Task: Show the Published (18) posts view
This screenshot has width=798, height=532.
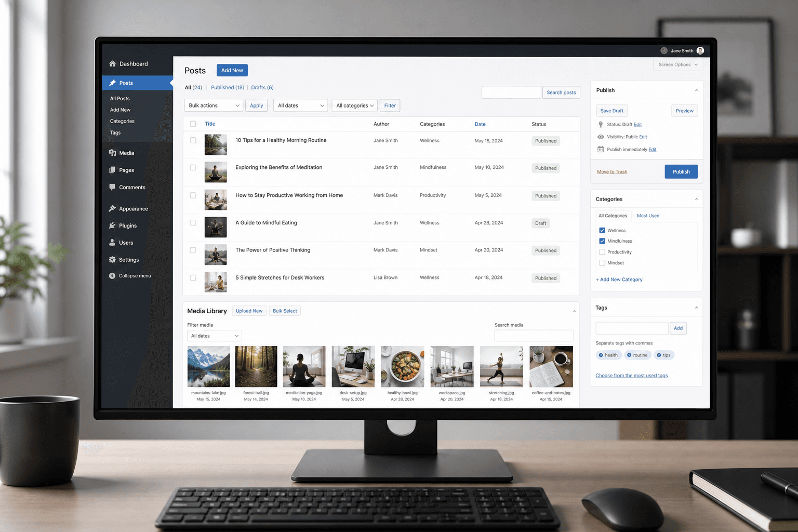Action: [x=228, y=87]
